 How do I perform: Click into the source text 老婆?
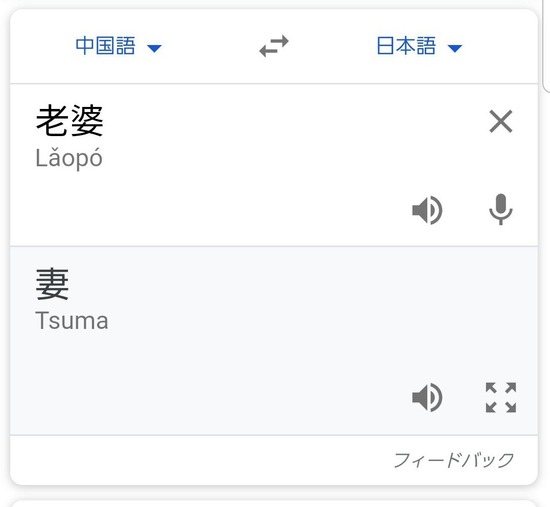(69, 121)
